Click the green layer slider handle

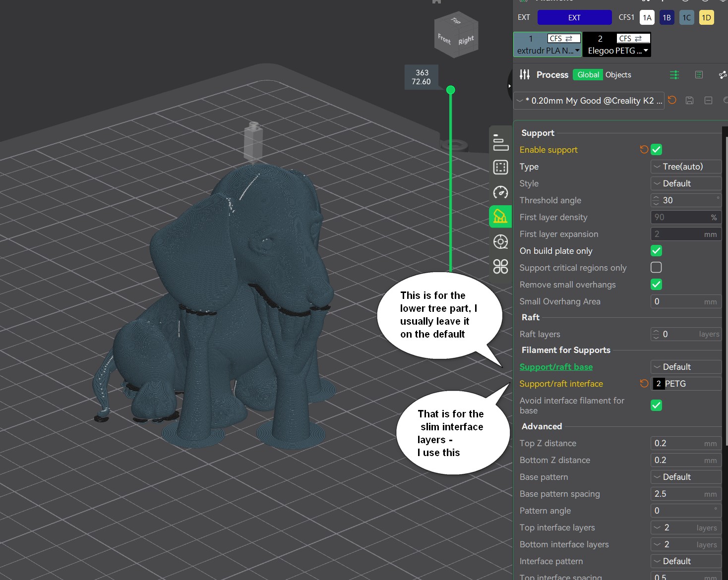[x=450, y=90]
